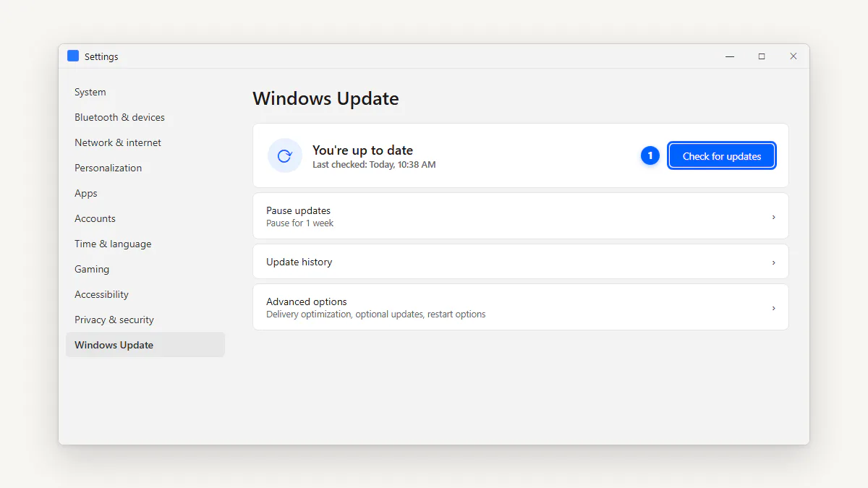Go to Bluetooth & devices

click(145, 117)
